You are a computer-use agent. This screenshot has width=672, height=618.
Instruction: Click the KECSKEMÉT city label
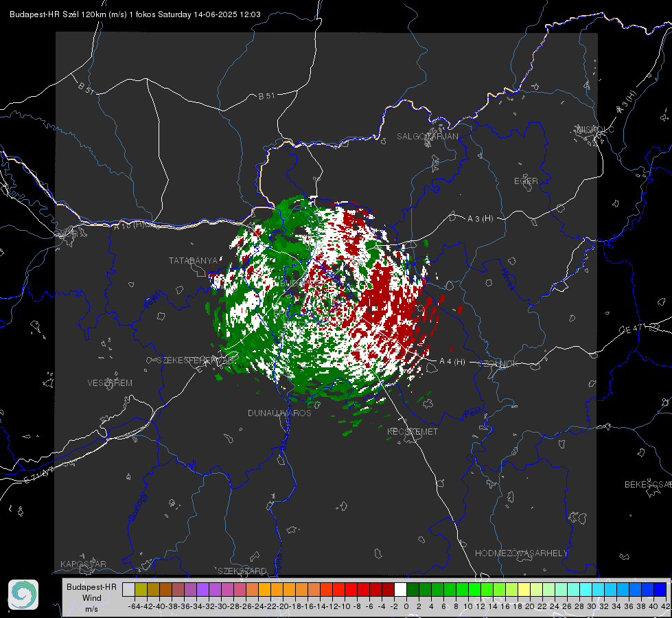(x=413, y=432)
